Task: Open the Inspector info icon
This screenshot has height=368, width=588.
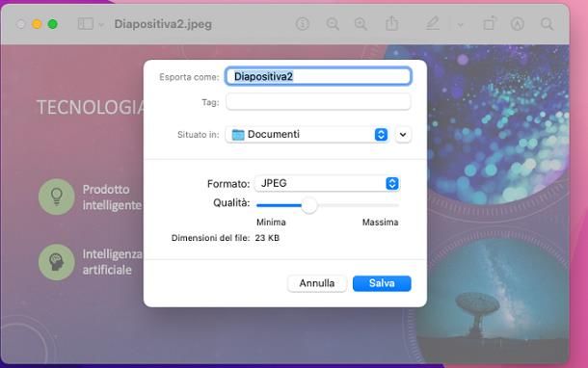Action: (303, 24)
